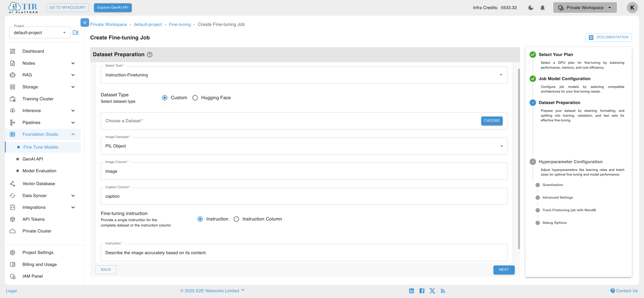Click Instruction text input field
The height and width of the screenshot is (298, 644).
pos(304,253)
